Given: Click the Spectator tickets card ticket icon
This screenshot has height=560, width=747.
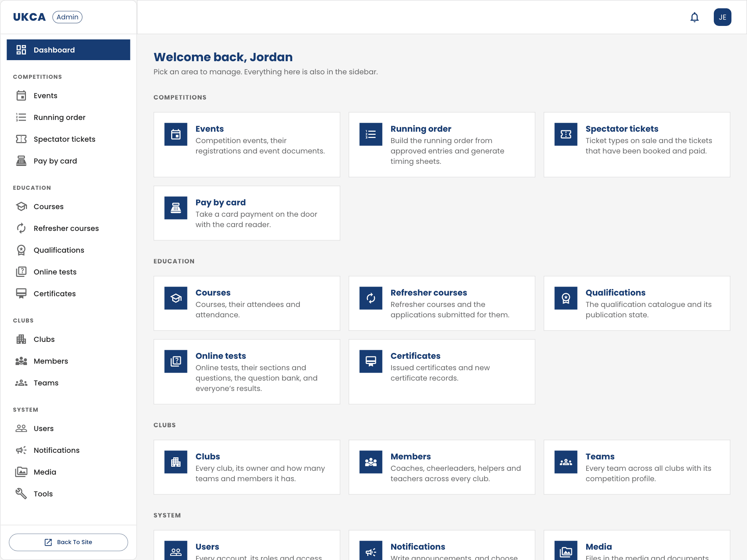Looking at the screenshot, I should click(566, 134).
